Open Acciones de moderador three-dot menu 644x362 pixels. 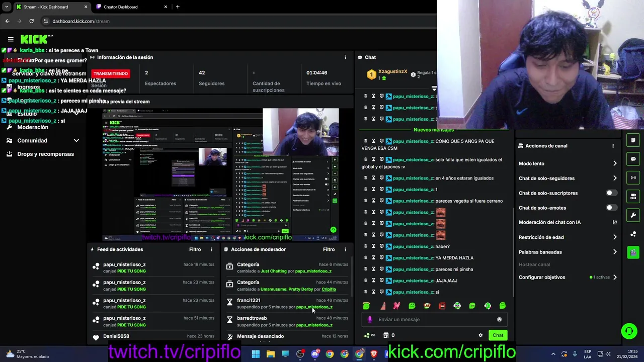(x=345, y=249)
